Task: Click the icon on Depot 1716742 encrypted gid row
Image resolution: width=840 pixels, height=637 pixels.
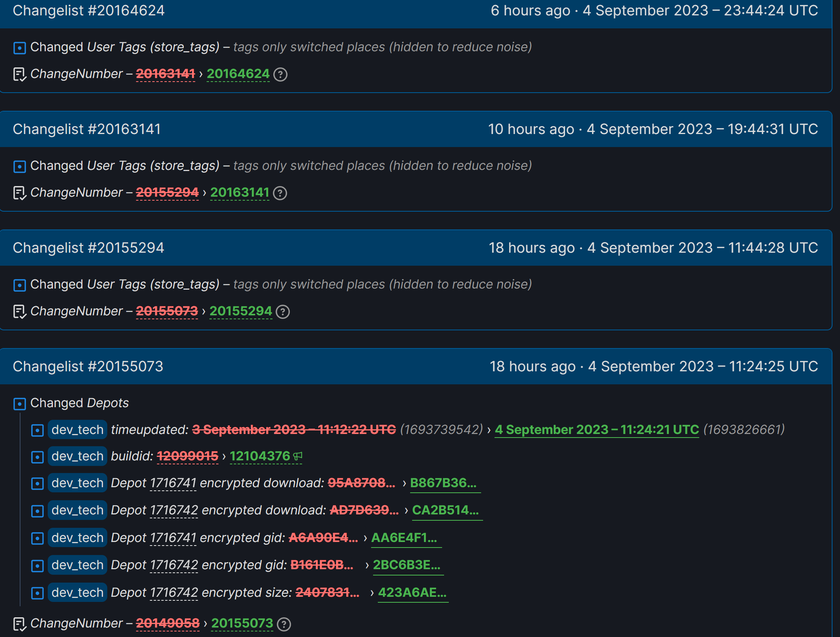Action: (37, 566)
